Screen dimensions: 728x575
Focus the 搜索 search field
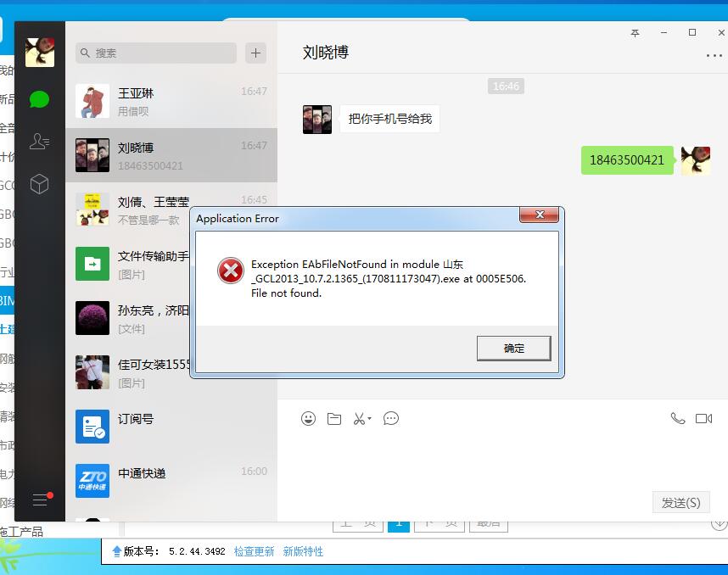[156, 53]
